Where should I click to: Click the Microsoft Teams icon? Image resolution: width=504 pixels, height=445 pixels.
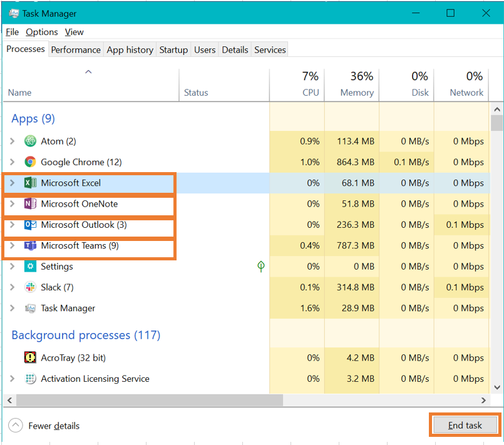tap(30, 245)
